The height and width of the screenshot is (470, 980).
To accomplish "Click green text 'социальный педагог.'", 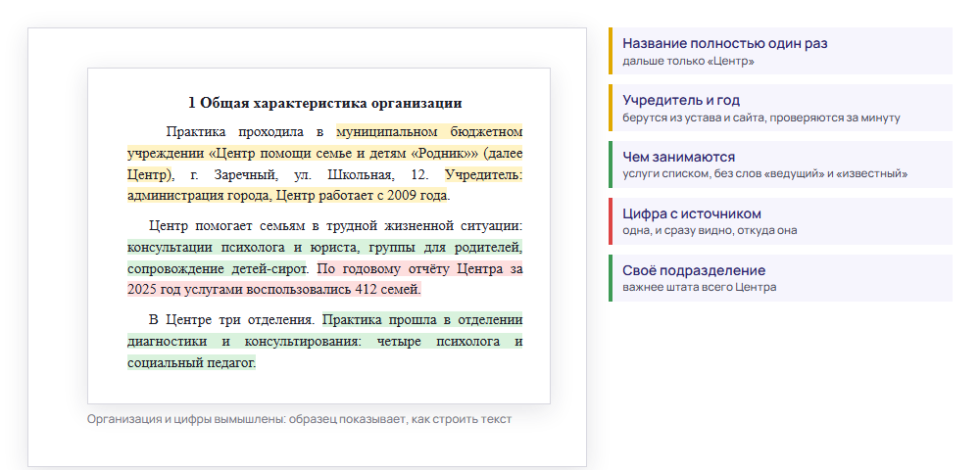I will 192,362.
